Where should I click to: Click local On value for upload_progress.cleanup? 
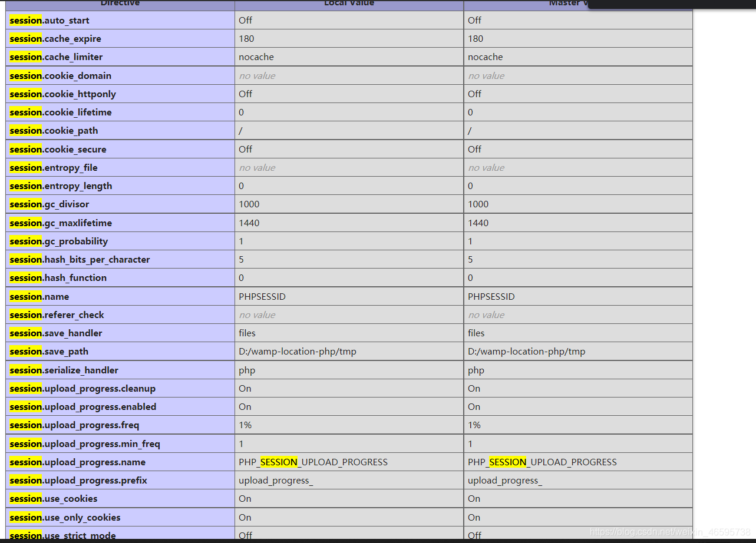[245, 389]
